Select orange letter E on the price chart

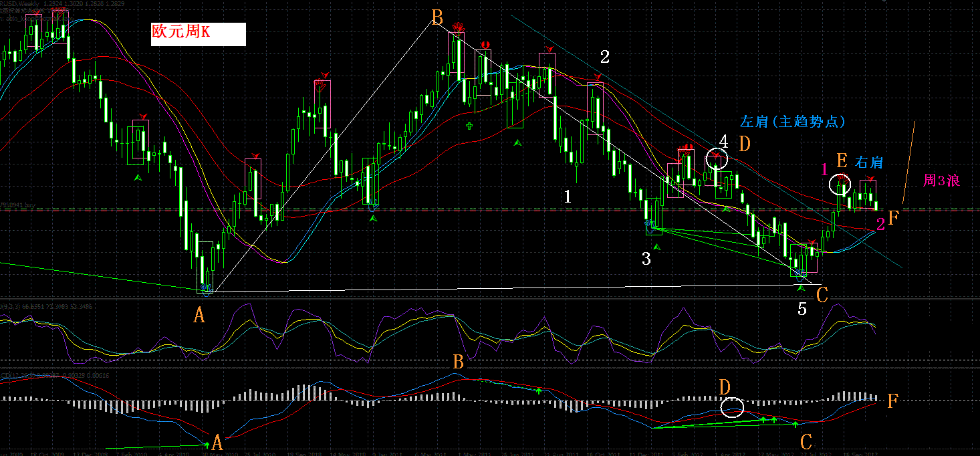(x=842, y=160)
